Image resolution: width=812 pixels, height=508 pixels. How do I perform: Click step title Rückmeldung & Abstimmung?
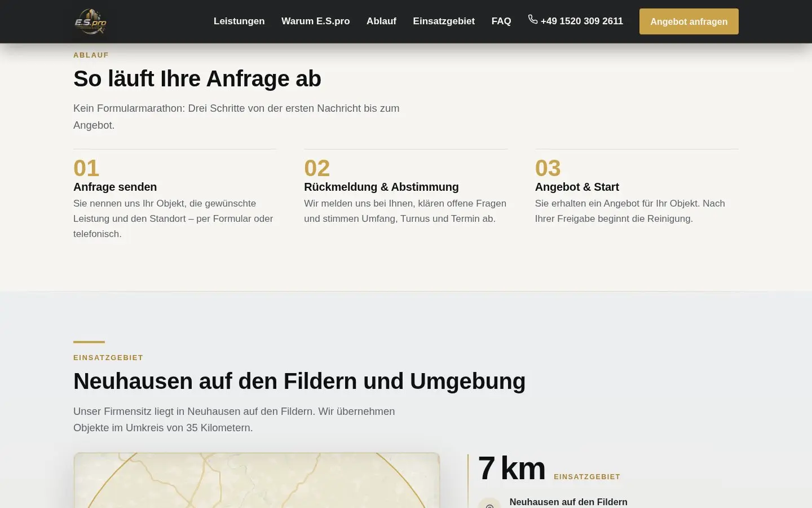(x=381, y=187)
